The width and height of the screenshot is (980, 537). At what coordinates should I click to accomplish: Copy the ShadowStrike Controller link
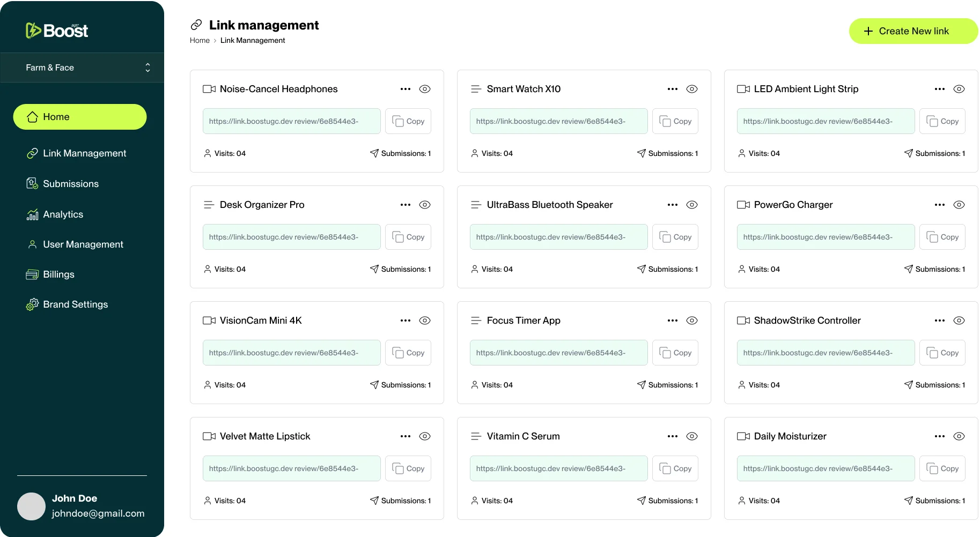click(942, 353)
